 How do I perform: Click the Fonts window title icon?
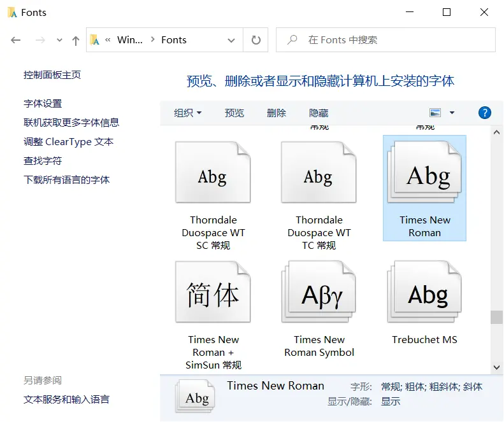tap(12, 12)
